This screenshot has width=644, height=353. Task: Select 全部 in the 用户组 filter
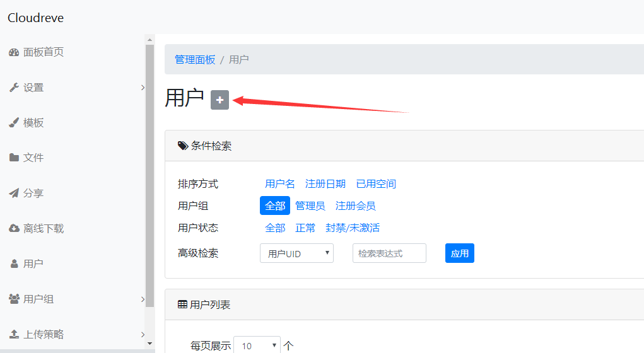[275, 205]
